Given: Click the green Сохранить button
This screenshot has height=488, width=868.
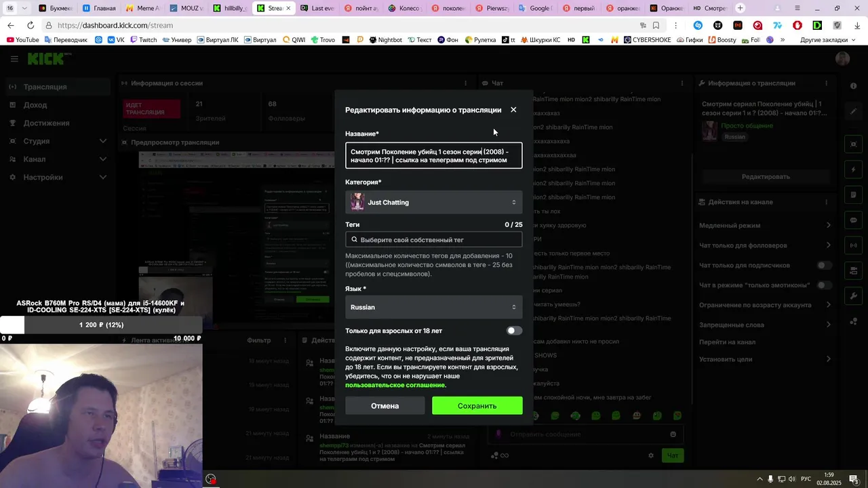Looking at the screenshot, I should [477, 405].
